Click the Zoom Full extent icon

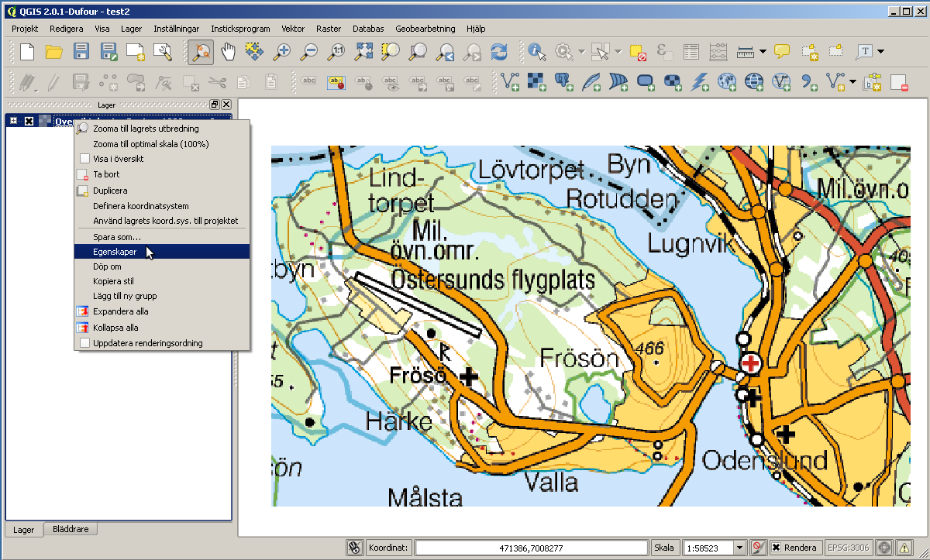(363, 52)
